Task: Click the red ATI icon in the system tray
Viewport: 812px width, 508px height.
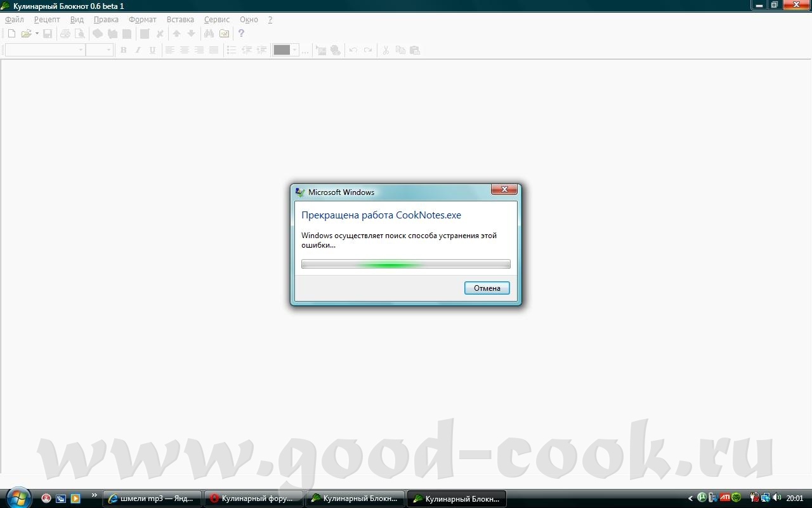Action: [724, 498]
